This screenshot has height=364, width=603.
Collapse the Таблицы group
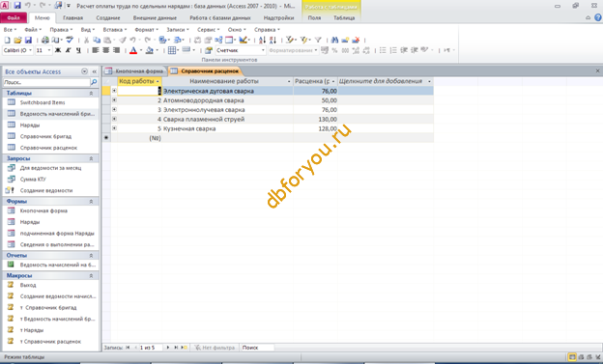(91, 93)
